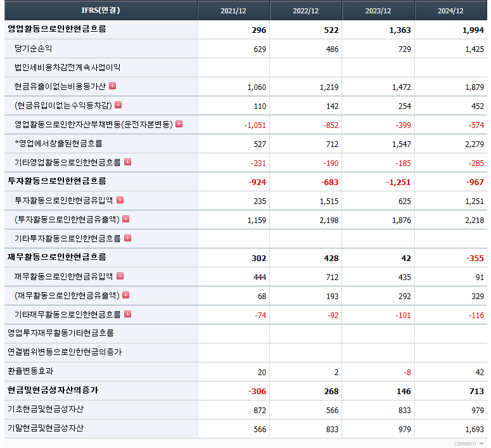Image resolution: width=491 pixels, height=448 pixels.
Task: Click 2023/12 operating cash flow value 1,363
Action: pos(400,30)
